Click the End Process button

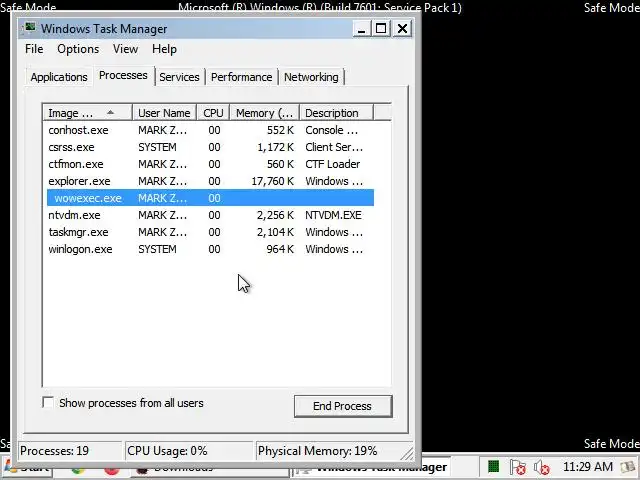(x=343, y=406)
